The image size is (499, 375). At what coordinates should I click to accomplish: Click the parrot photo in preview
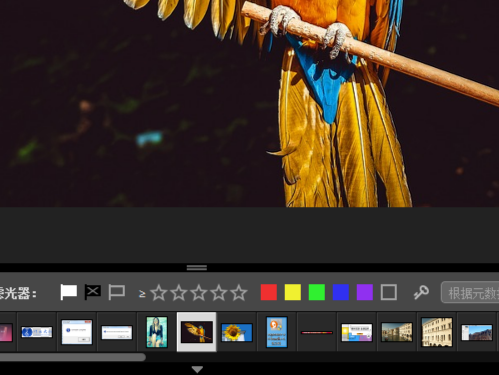249,103
